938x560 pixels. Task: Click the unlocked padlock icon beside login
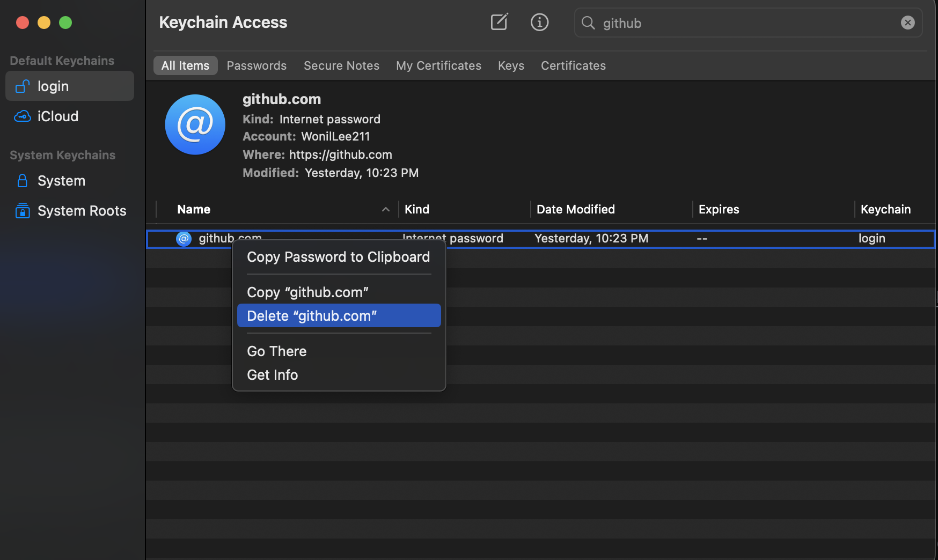(22, 86)
